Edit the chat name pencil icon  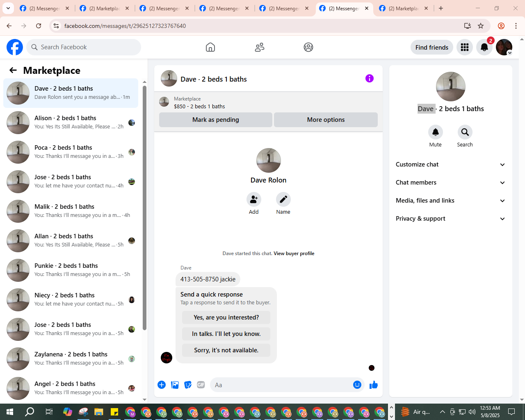[283, 199]
